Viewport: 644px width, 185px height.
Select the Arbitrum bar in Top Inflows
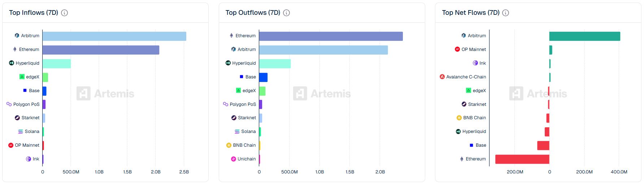(x=114, y=36)
